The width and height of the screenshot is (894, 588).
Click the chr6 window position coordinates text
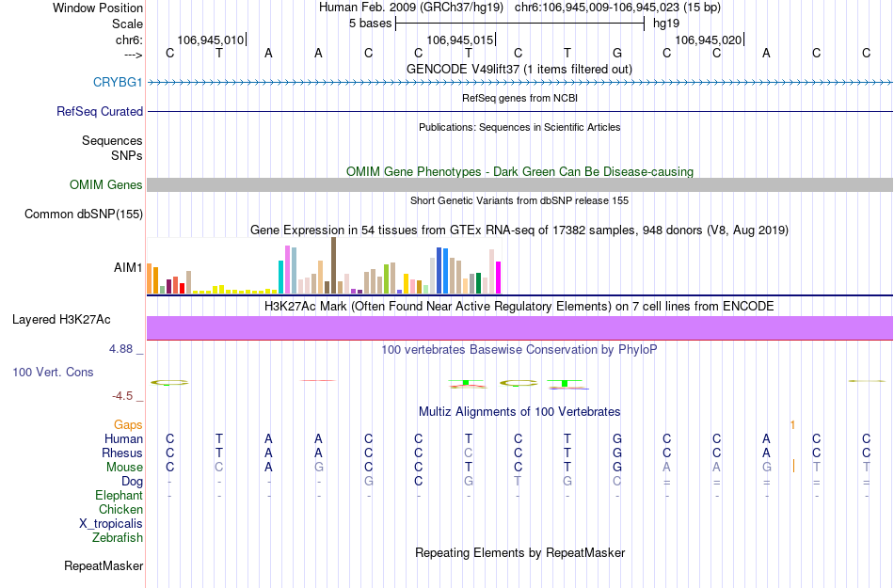(x=617, y=8)
